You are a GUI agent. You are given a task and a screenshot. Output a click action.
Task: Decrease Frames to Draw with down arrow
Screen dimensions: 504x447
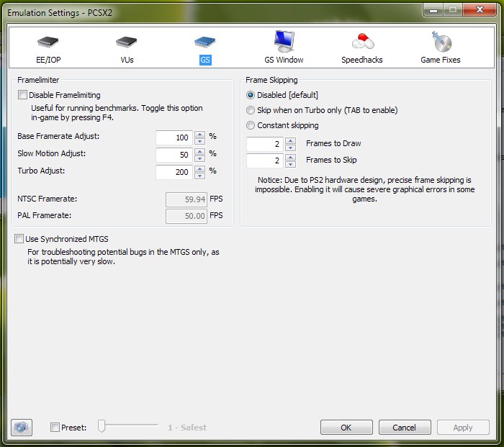291,148
